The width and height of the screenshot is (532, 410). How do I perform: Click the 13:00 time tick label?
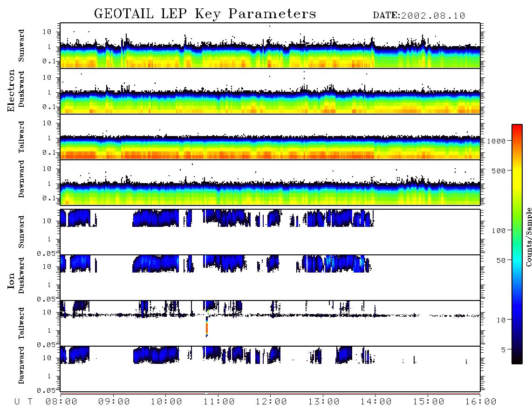[x=324, y=402]
